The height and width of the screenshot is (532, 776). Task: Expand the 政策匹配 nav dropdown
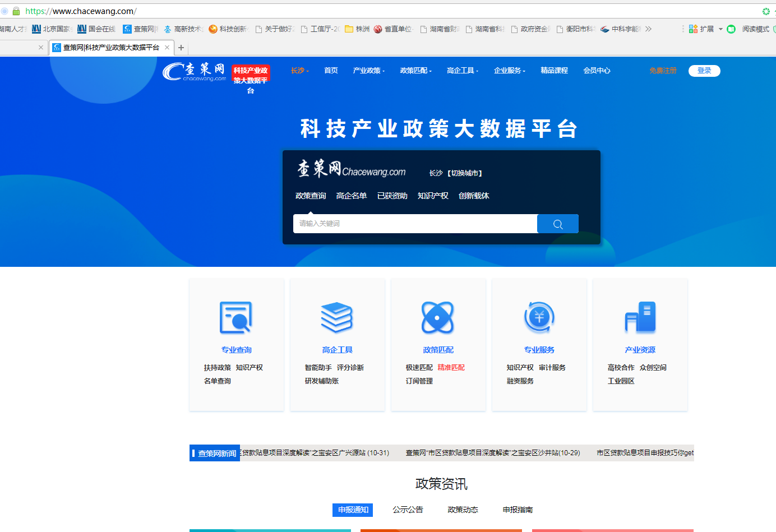[x=416, y=71]
